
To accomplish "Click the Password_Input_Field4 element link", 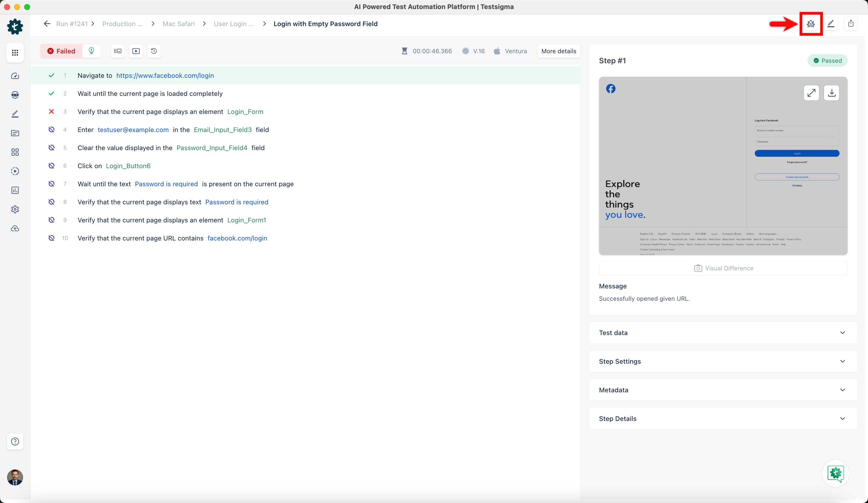I will pos(212,148).
